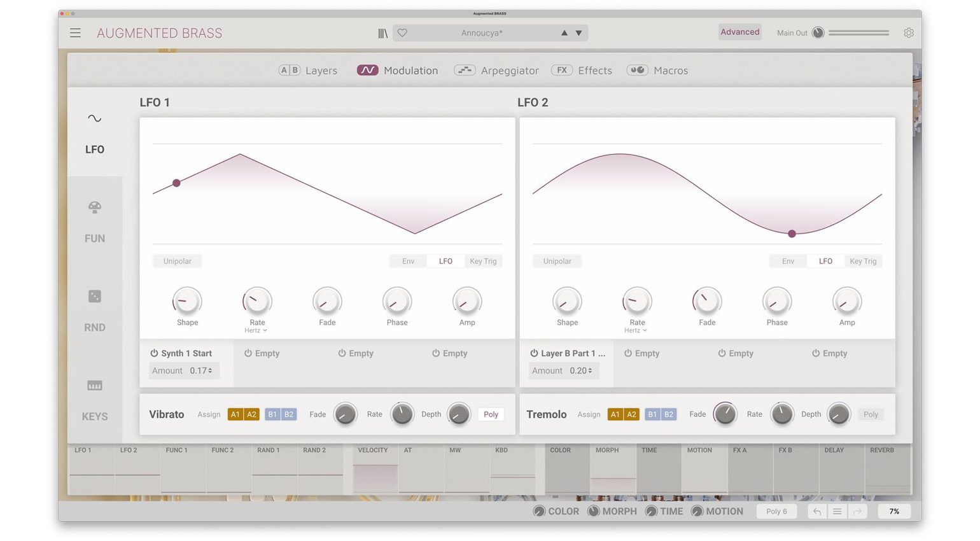Open the KEYS keyboard modulation section
The height and width of the screenshot is (541, 980).
click(x=95, y=386)
